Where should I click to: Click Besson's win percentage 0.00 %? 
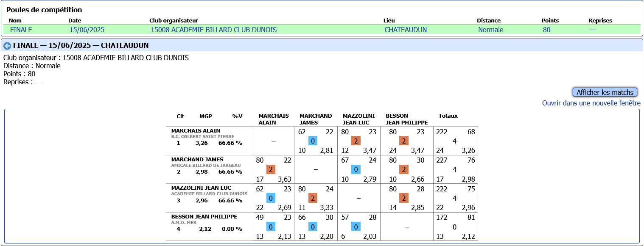(x=232, y=229)
